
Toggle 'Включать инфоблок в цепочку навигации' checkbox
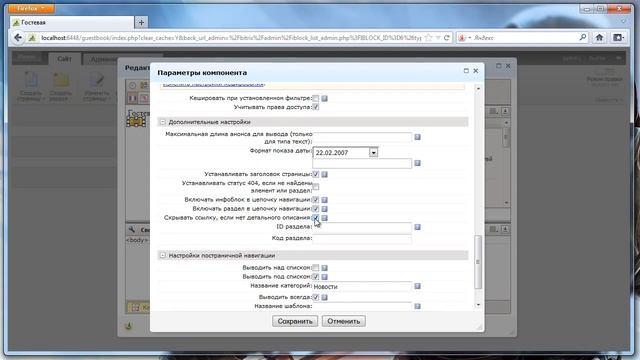[x=316, y=200]
